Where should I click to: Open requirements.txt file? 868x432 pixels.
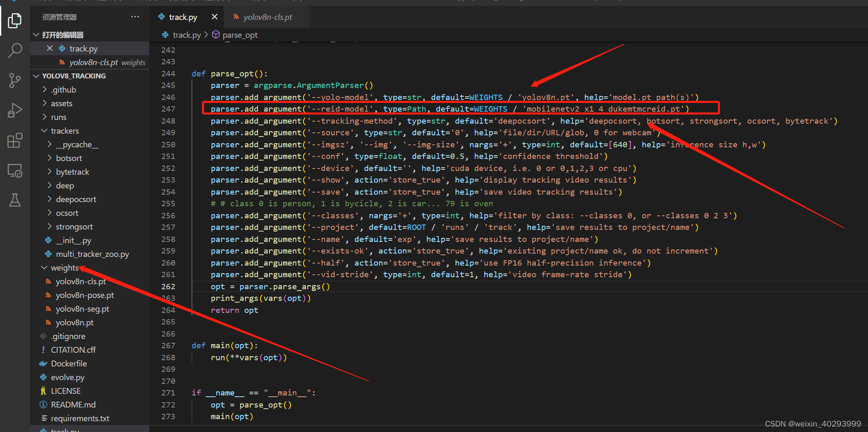click(80, 418)
